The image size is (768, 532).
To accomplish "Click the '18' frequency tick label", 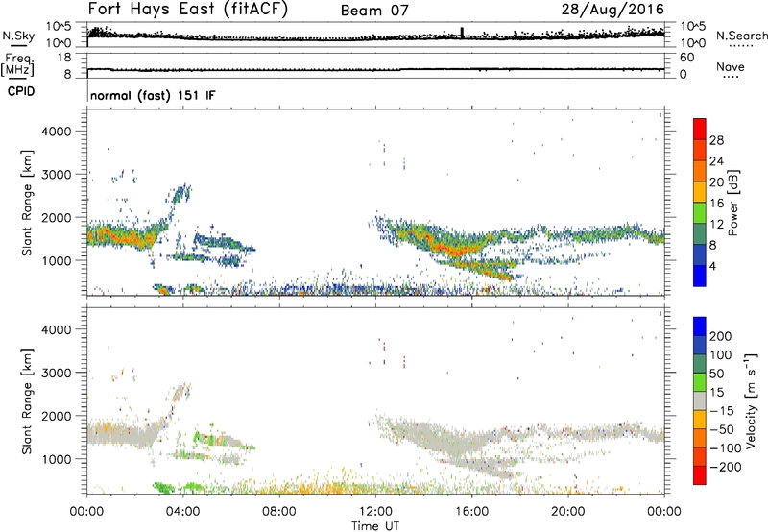I will tap(64, 58).
